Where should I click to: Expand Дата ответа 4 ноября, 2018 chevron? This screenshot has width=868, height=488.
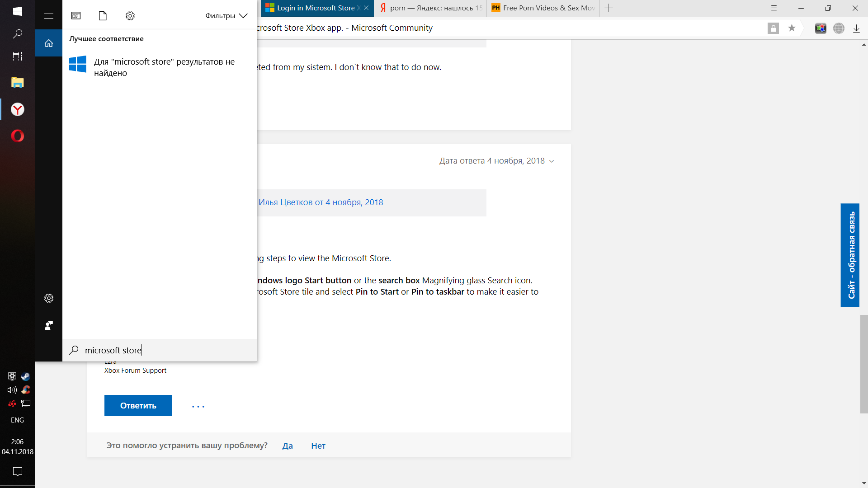click(552, 161)
